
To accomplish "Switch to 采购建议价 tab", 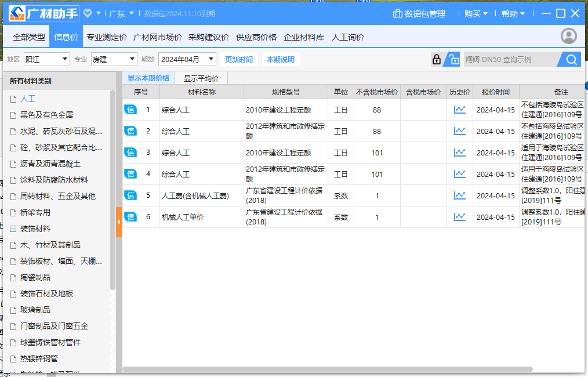I will (209, 37).
